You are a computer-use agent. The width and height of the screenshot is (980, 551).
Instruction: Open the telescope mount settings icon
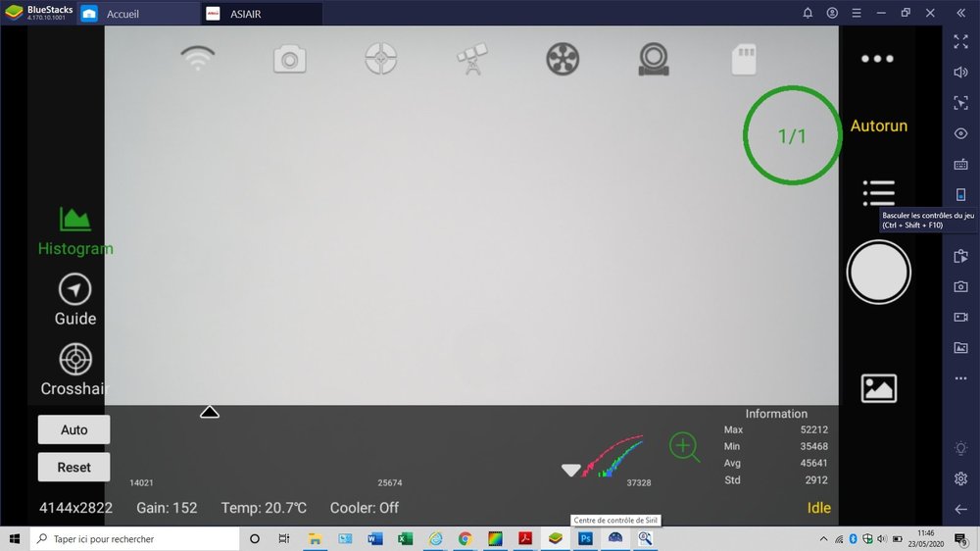pos(472,59)
